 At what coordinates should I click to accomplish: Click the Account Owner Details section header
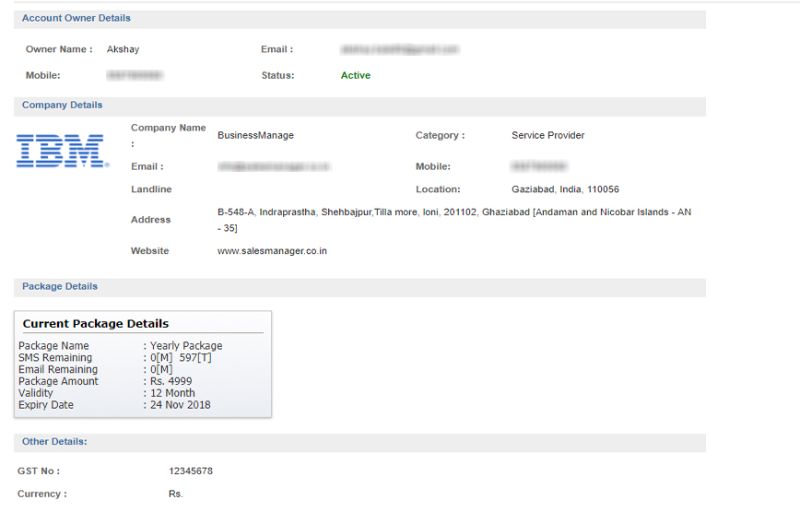point(76,18)
